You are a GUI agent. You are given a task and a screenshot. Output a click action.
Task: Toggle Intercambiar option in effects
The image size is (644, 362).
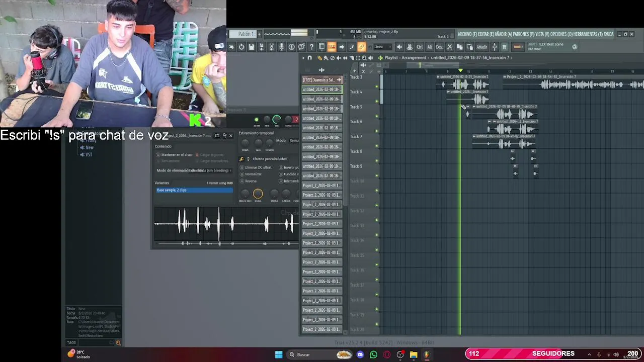tap(289, 181)
